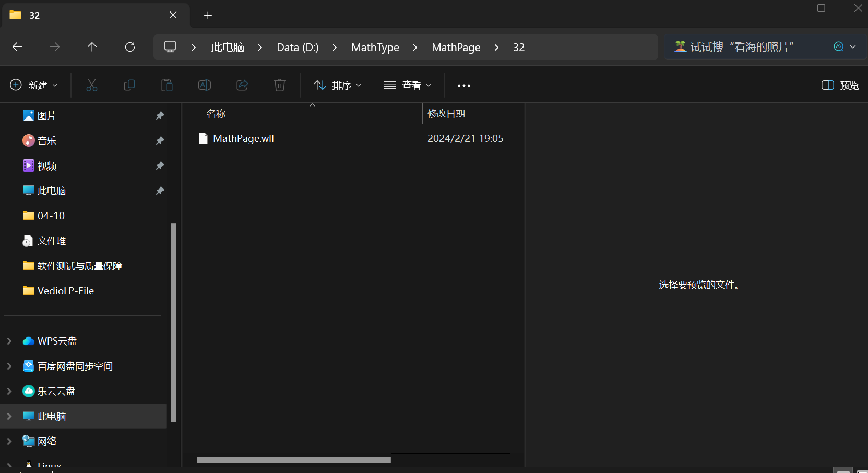Screen dimensions: 868x473
Task: Click the monitor icon in address bar
Action: point(170,47)
